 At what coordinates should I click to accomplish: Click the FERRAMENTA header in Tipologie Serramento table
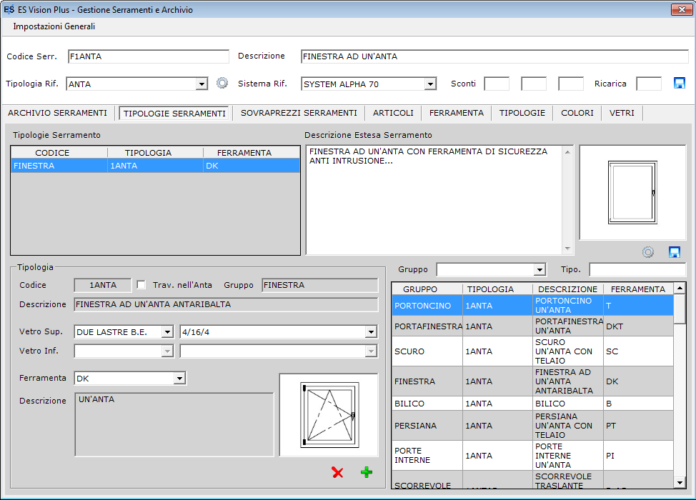(x=244, y=153)
